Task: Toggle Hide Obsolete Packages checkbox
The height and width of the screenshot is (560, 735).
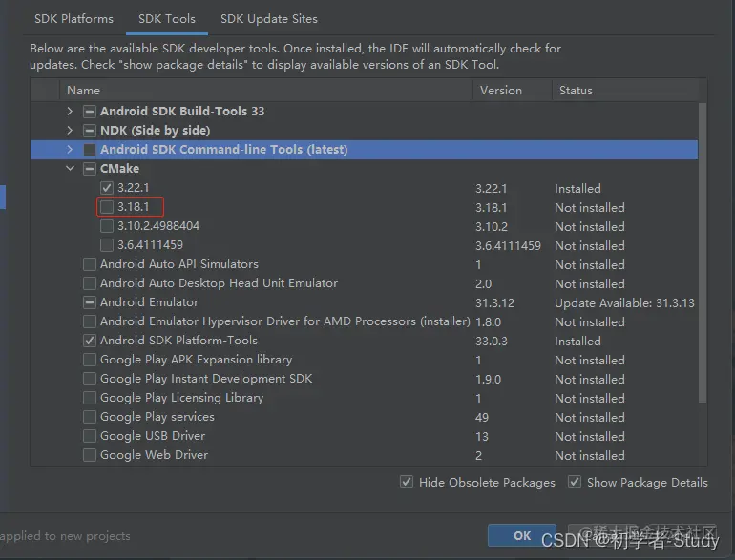Action: click(x=407, y=482)
